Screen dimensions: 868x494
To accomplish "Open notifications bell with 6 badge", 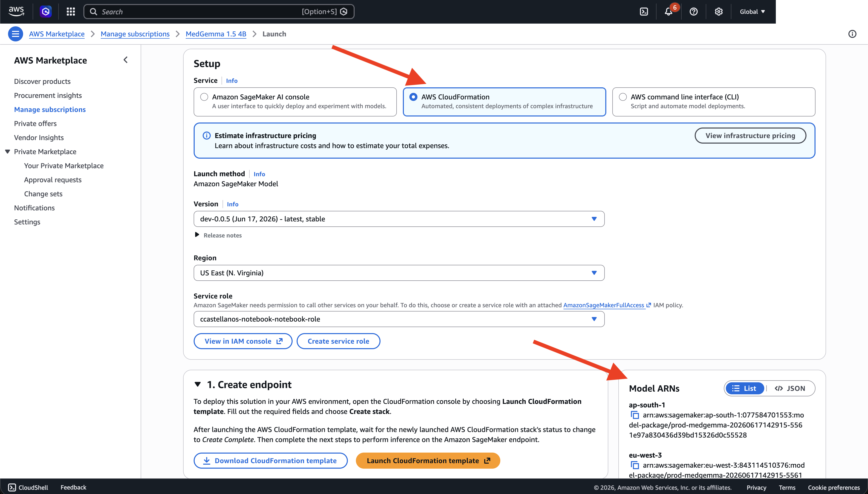I will tap(669, 12).
